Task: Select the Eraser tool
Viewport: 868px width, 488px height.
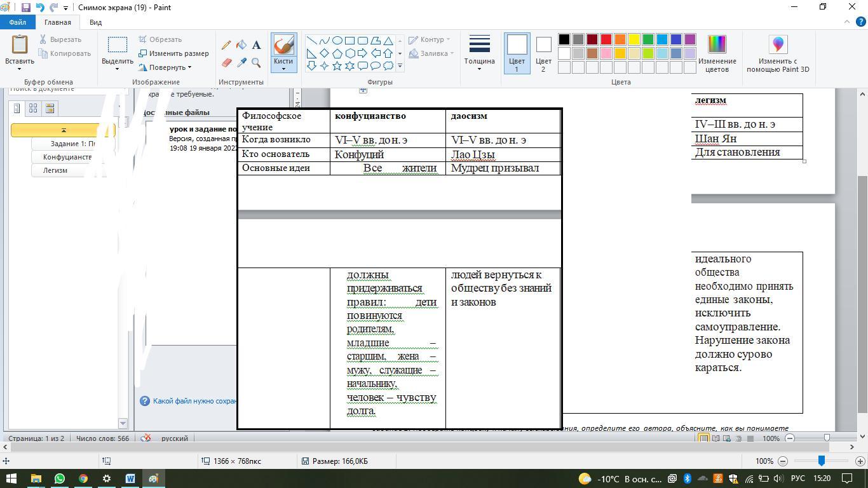Action: pyautogui.click(x=226, y=63)
